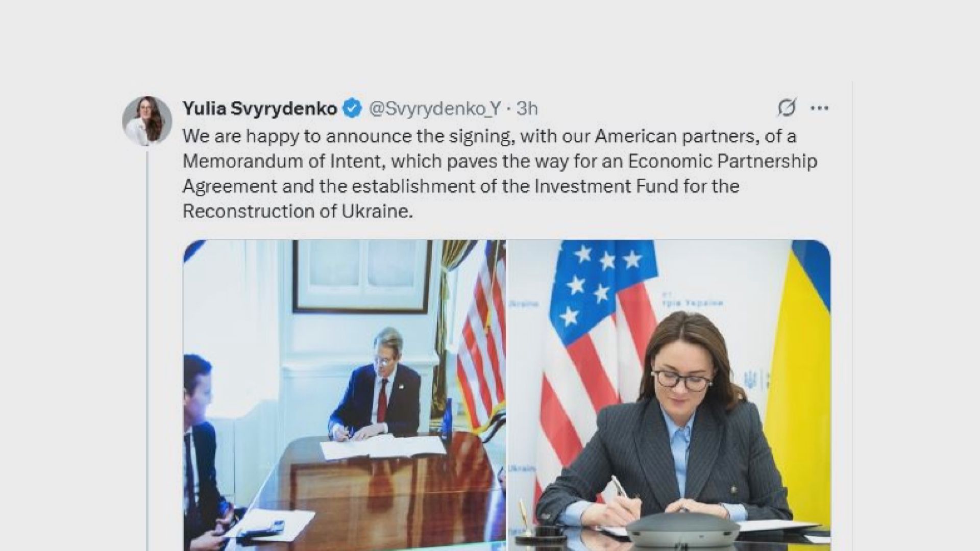The height and width of the screenshot is (551, 980).
Task: Click the blue verified badge
Action: point(352,108)
